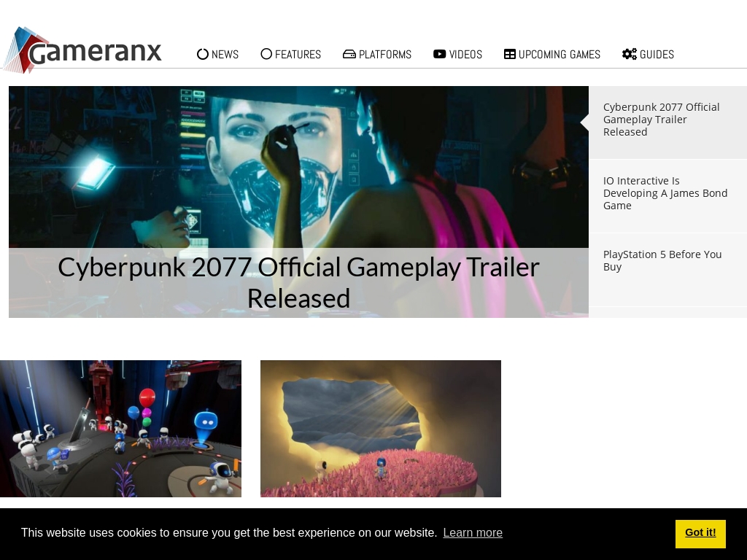Select IO Interactive James Bond Game story
This screenshot has height=560, width=747.
point(668,195)
